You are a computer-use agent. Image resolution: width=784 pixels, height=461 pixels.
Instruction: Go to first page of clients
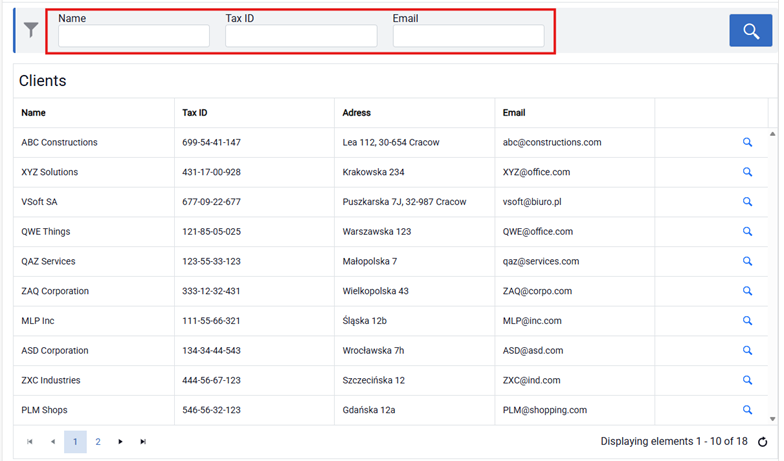[x=30, y=442]
